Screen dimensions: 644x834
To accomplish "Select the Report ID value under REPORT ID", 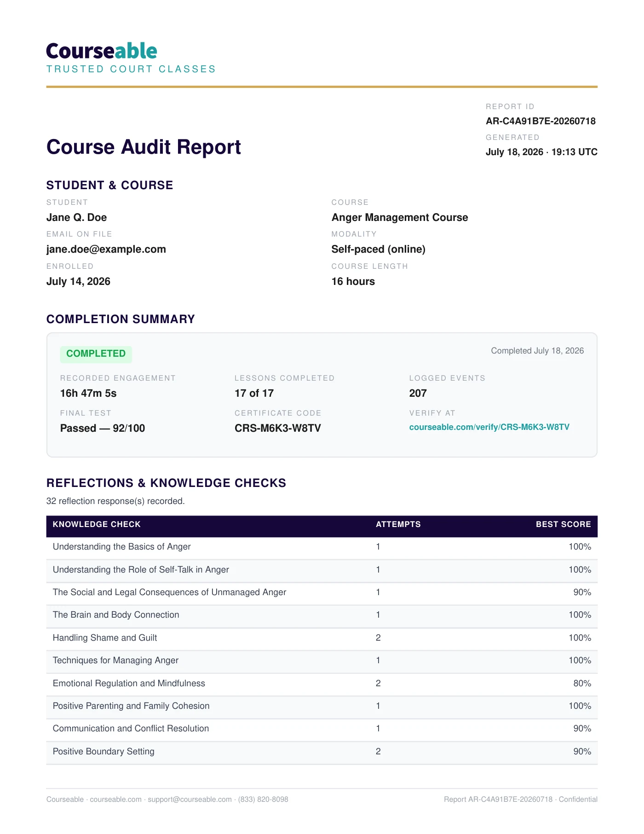I will coord(540,121).
